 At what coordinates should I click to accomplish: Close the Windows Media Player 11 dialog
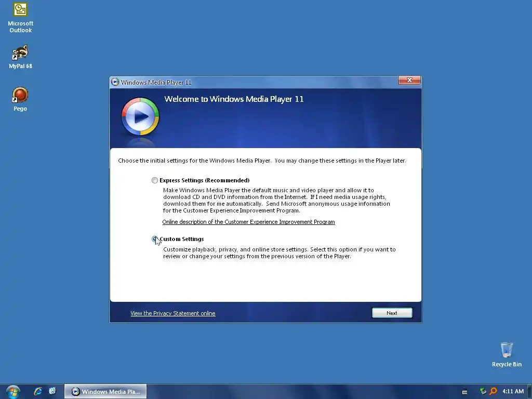click(x=409, y=80)
